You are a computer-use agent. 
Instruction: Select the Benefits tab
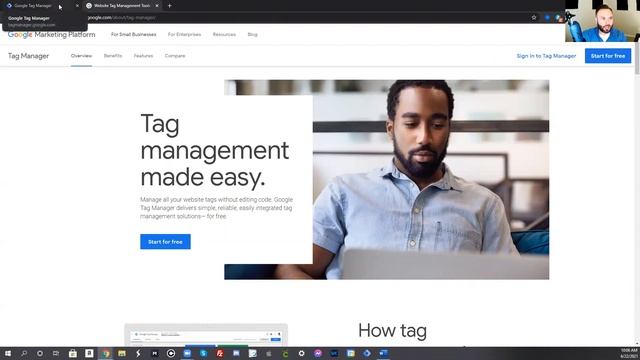coord(113,56)
